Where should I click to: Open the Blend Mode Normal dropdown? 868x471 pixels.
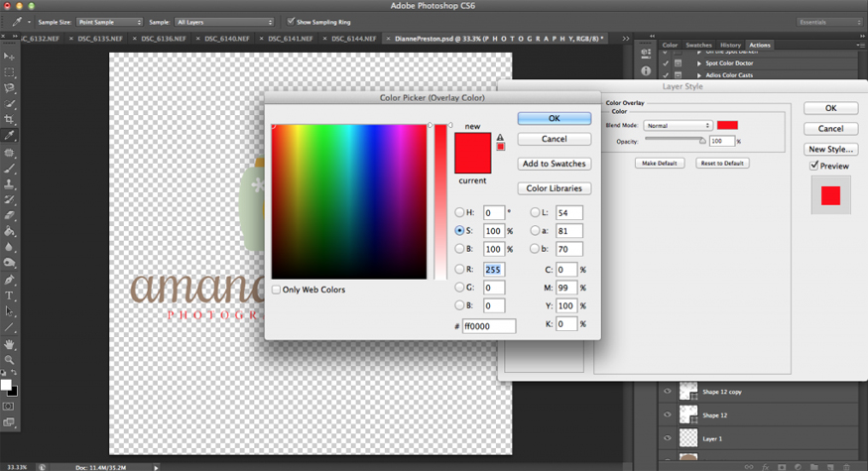[678, 126]
